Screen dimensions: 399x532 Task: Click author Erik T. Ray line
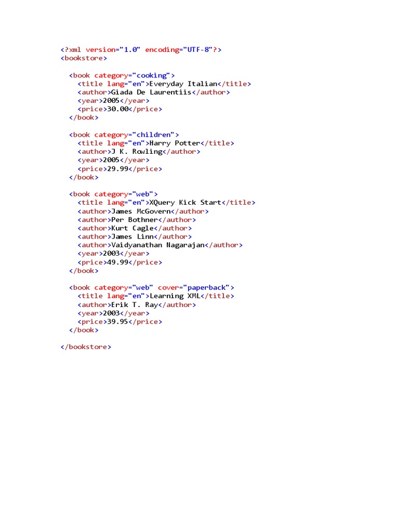coord(137,304)
